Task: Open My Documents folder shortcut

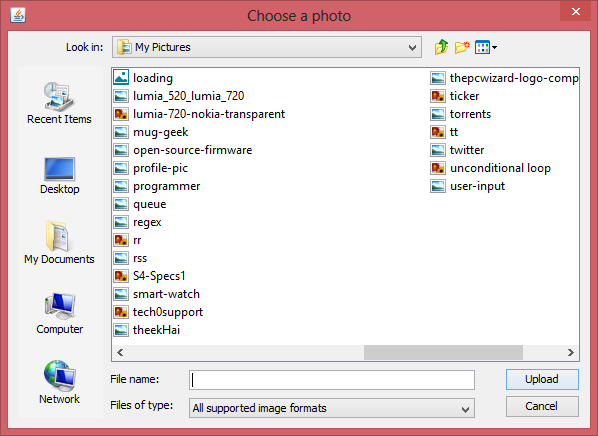Action: pyautogui.click(x=59, y=243)
